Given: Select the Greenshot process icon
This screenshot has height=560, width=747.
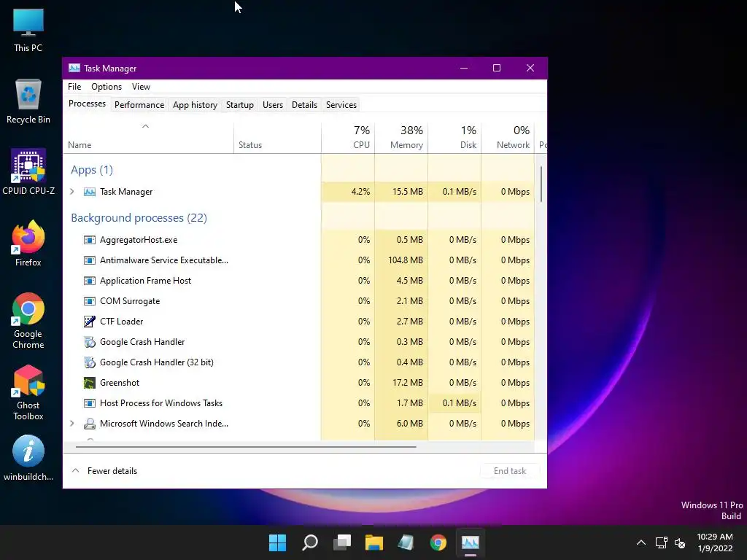Looking at the screenshot, I should 89,383.
